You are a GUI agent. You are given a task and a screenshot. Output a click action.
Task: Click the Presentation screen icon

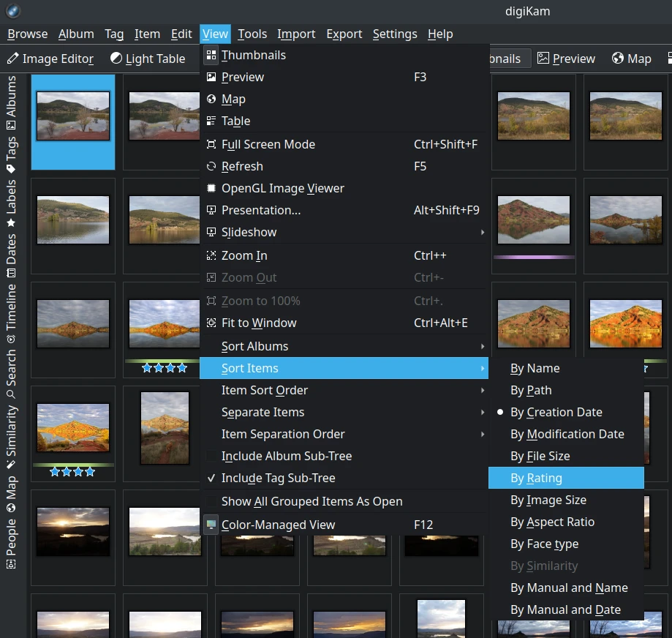click(x=211, y=210)
